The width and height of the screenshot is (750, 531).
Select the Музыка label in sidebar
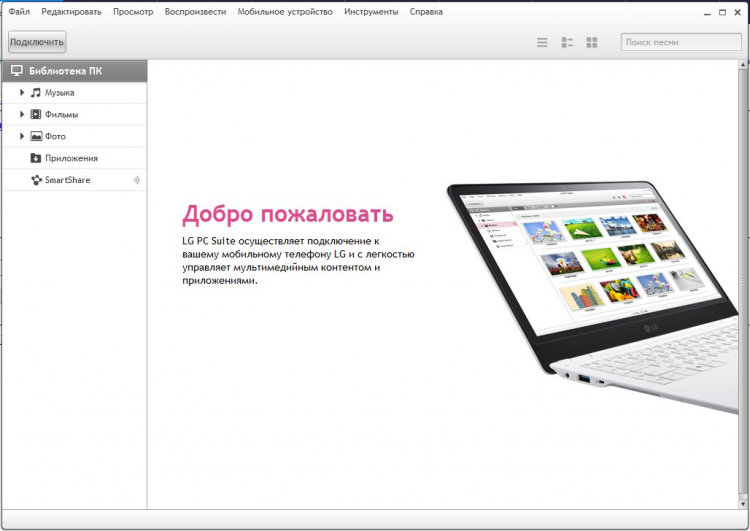tap(60, 92)
